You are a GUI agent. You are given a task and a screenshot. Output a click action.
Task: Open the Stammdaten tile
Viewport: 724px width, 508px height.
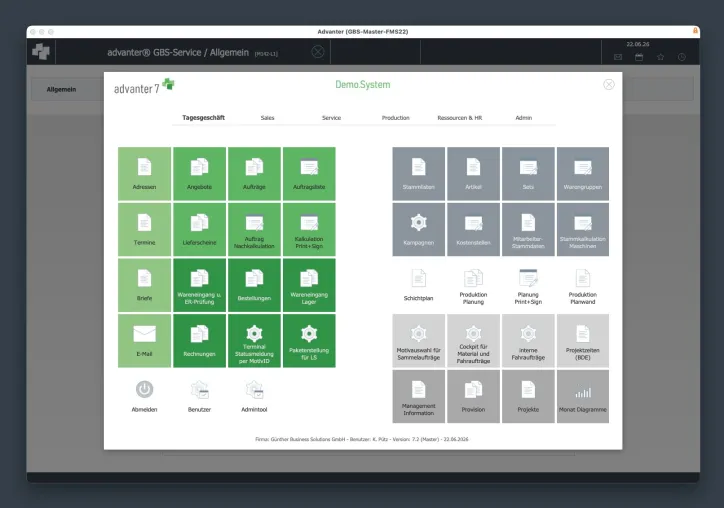[419, 174]
